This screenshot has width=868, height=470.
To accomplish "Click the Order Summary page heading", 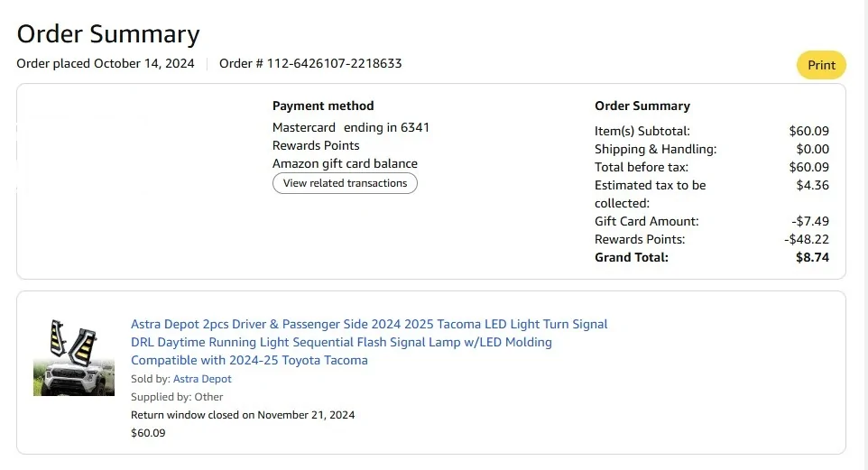I will (108, 34).
